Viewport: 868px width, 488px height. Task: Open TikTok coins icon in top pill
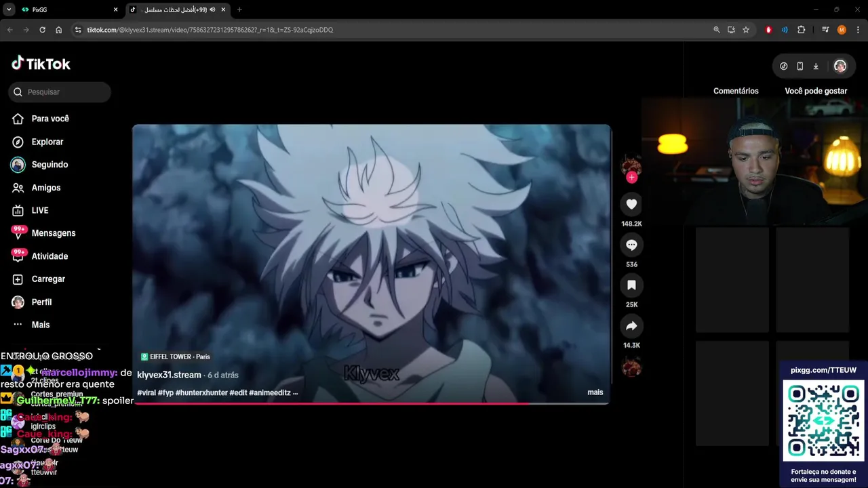pyautogui.click(x=784, y=66)
